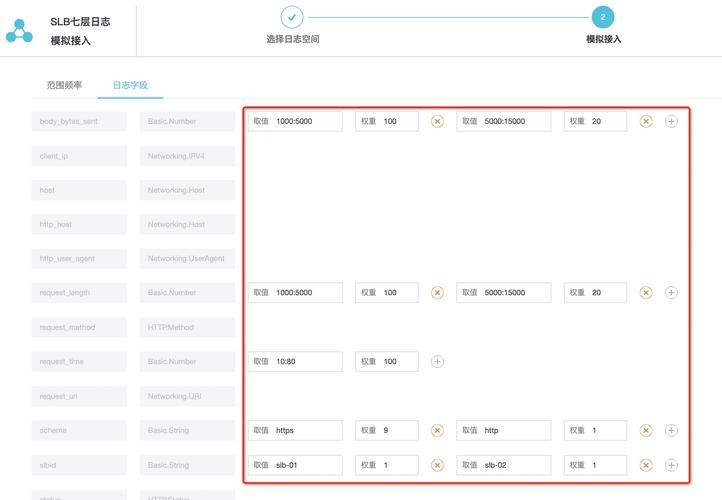The image size is (722, 500).
Task: Remove 1000:5000 value in body_bytes_sent row
Action: 437,121
